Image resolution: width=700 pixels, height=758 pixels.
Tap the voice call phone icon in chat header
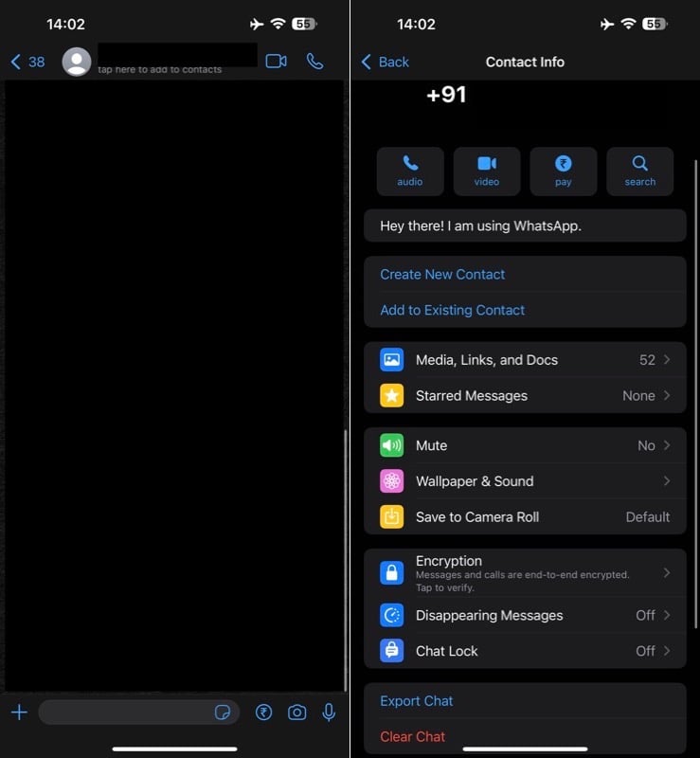[314, 62]
